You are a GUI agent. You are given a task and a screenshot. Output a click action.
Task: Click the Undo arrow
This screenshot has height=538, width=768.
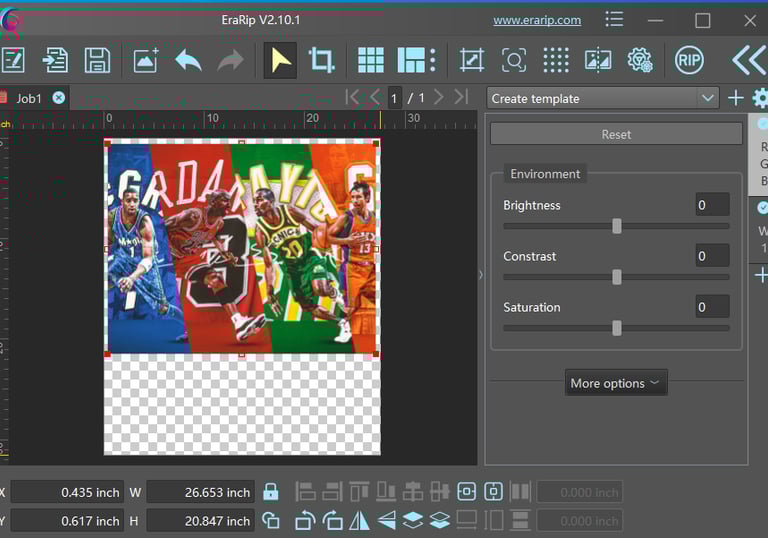[188, 60]
